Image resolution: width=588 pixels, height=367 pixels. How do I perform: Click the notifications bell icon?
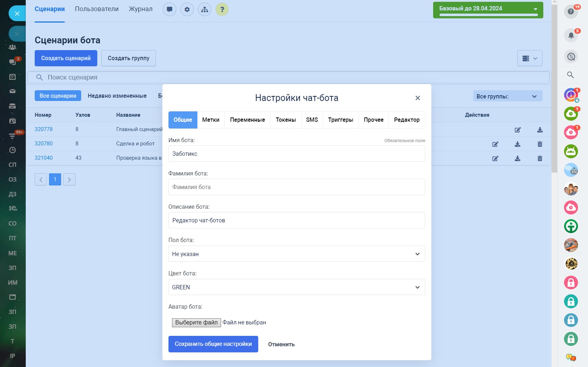[571, 35]
